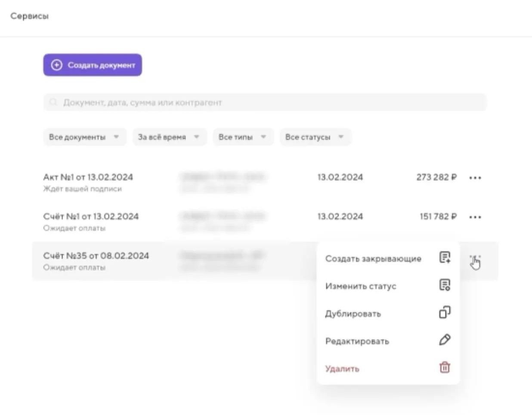Open the actions menu for Счёт №1
This screenshot has width=532, height=415.
point(475,217)
